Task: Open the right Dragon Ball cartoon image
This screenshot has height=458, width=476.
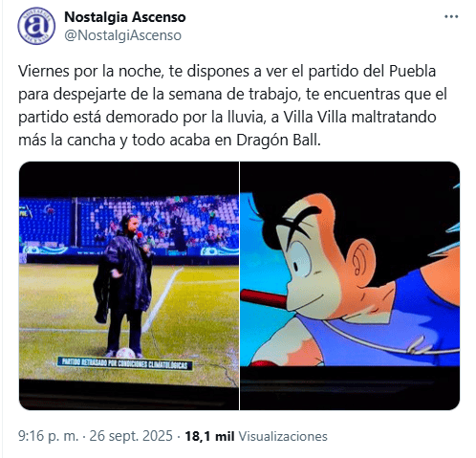Action: click(x=350, y=286)
